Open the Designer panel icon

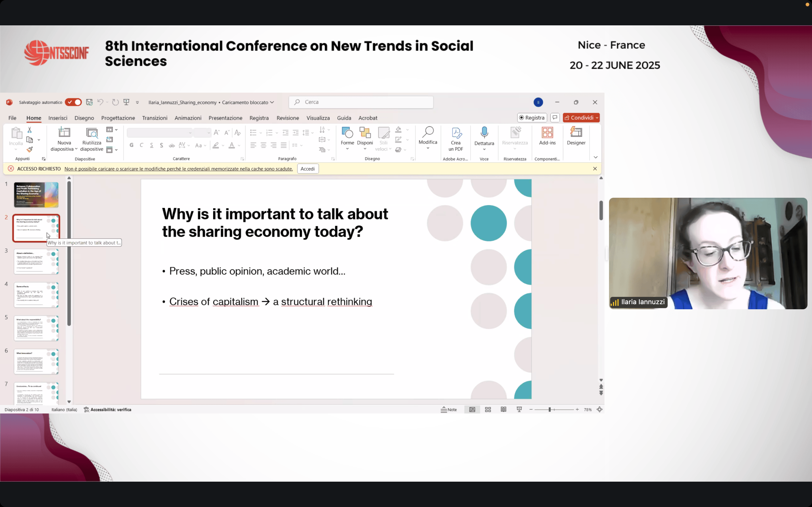point(576,133)
